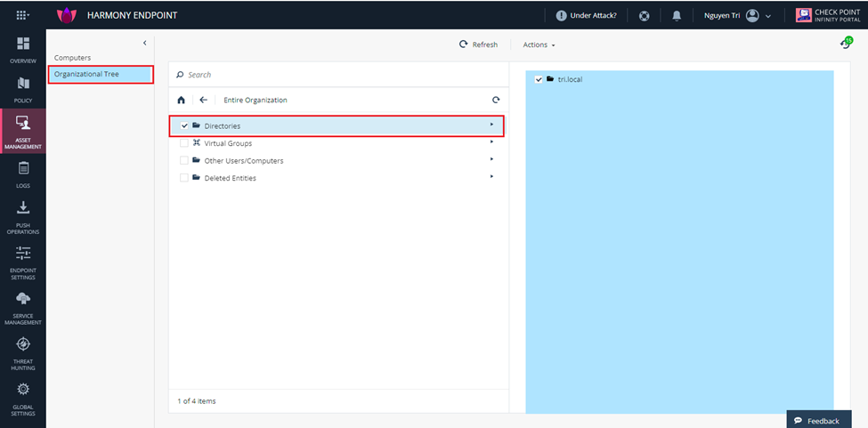Open Service Management cloud icon
Image resolution: width=868 pixels, height=428 pixels.
pyautogui.click(x=22, y=299)
